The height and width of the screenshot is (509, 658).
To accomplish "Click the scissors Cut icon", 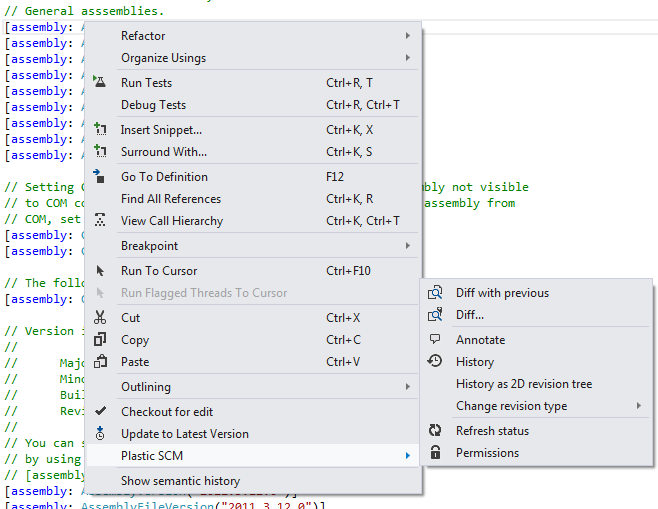I will pos(100,318).
